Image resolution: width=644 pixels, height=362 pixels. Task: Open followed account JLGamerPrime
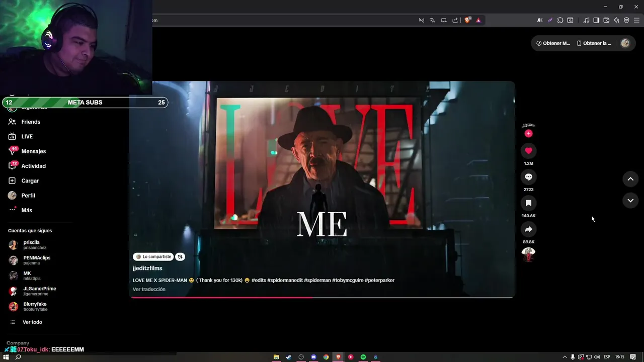(33, 291)
